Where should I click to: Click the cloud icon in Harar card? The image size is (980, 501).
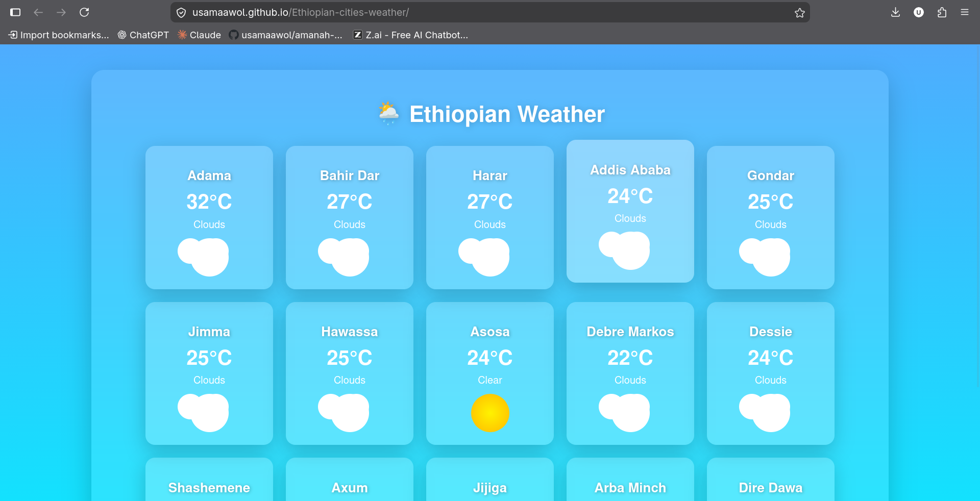pos(484,257)
